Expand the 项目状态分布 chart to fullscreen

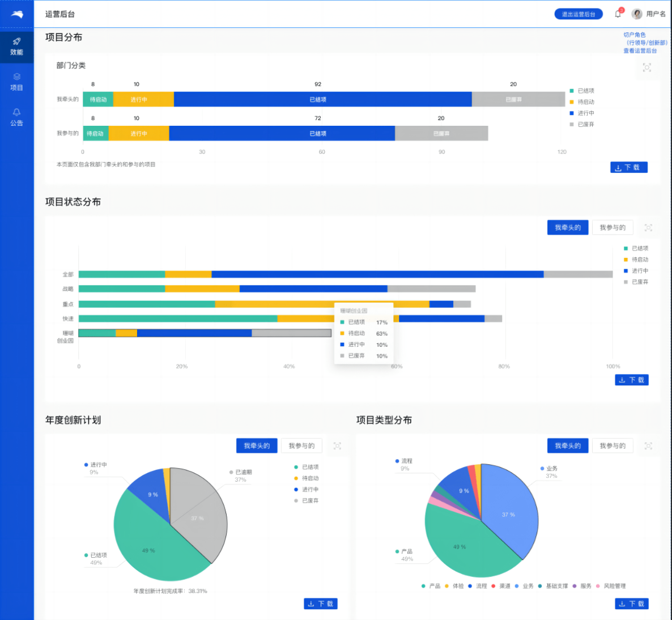click(648, 228)
